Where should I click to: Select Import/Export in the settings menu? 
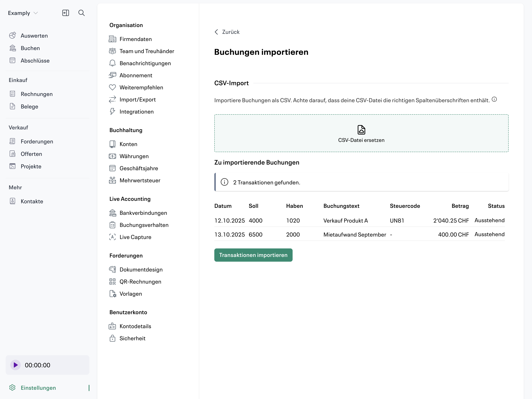click(137, 99)
